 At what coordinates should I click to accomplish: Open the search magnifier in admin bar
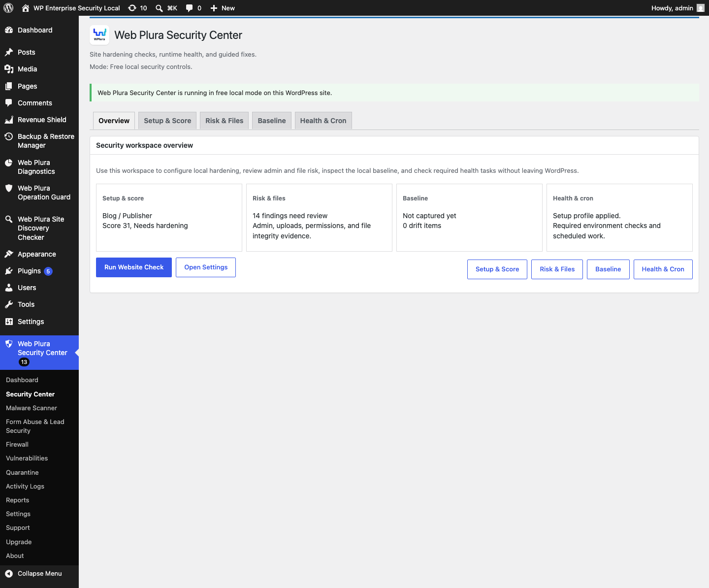pos(159,8)
